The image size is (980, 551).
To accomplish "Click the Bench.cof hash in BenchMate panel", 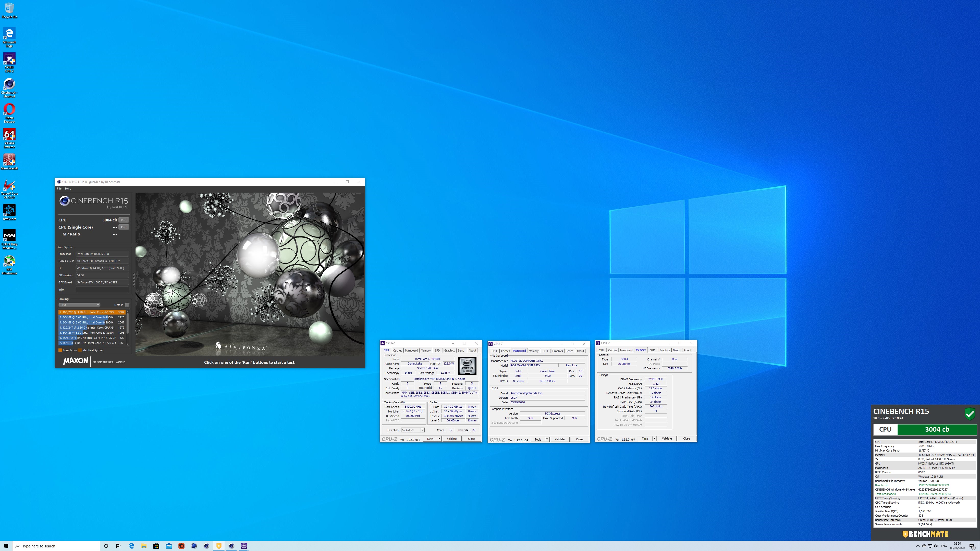I will click(934, 485).
